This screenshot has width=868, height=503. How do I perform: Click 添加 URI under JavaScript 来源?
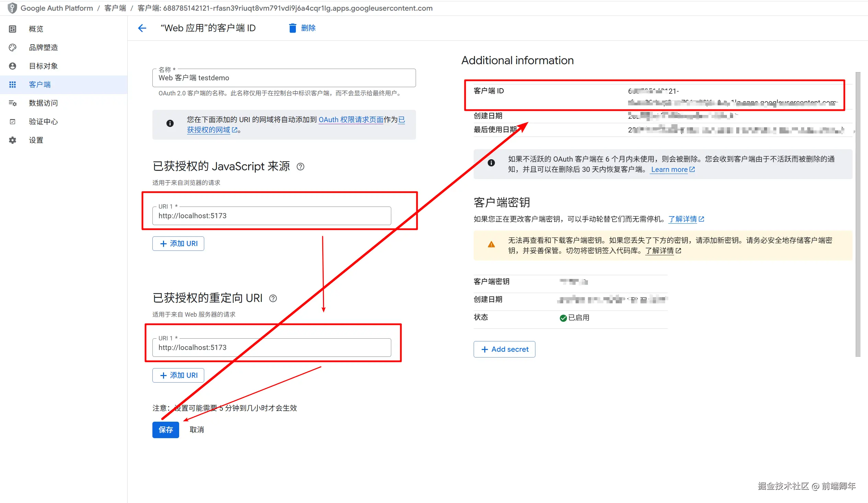[x=178, y=243]
